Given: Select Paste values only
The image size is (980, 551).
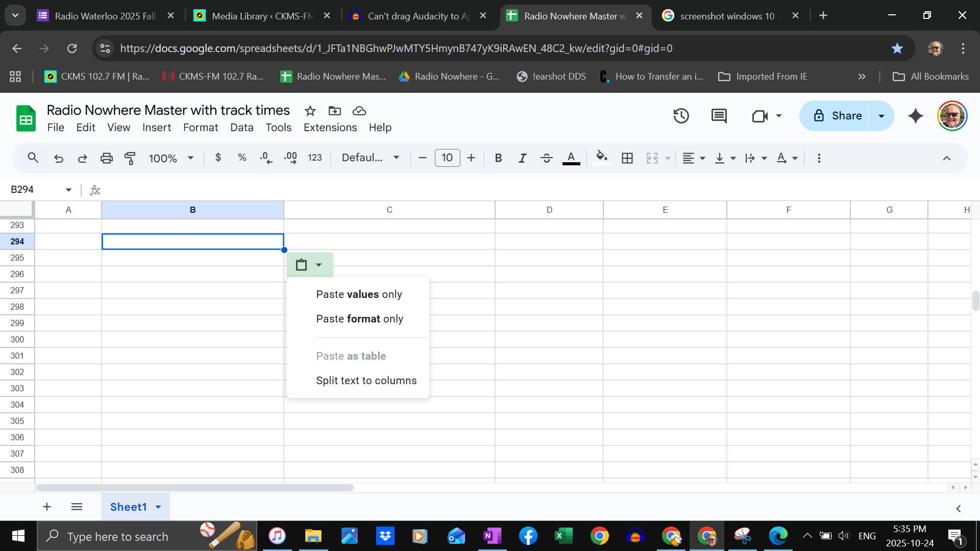Looking at the screenshot, I should 359,294.
